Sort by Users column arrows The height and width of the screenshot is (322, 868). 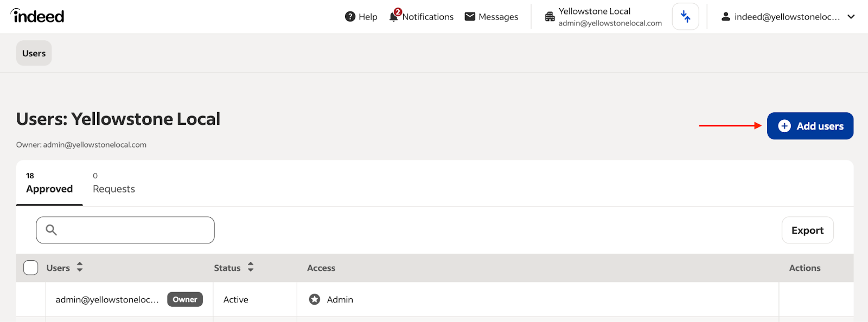[x=80, y=267]
